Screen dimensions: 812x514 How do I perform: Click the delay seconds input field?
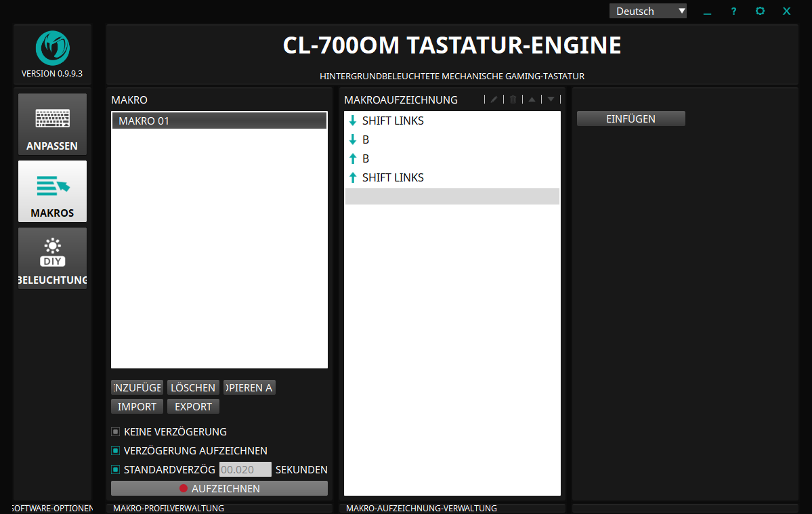tap(245, 470)
